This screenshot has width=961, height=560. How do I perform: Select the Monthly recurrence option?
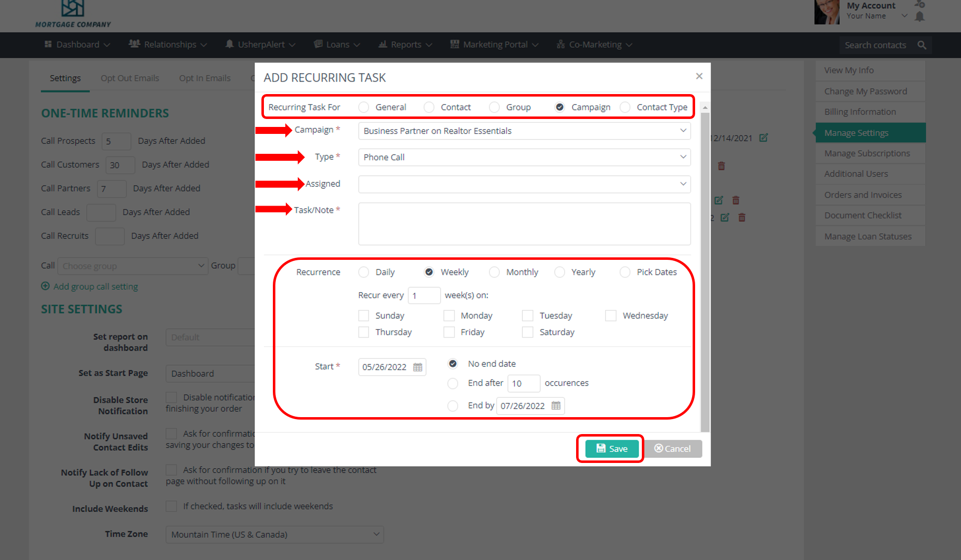click(x=494, y=272)
